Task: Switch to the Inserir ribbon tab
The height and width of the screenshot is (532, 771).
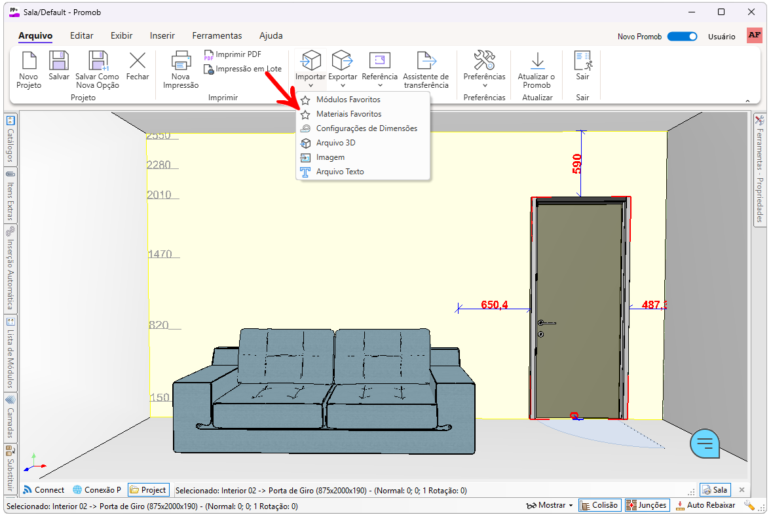Action: pos(162,36)
